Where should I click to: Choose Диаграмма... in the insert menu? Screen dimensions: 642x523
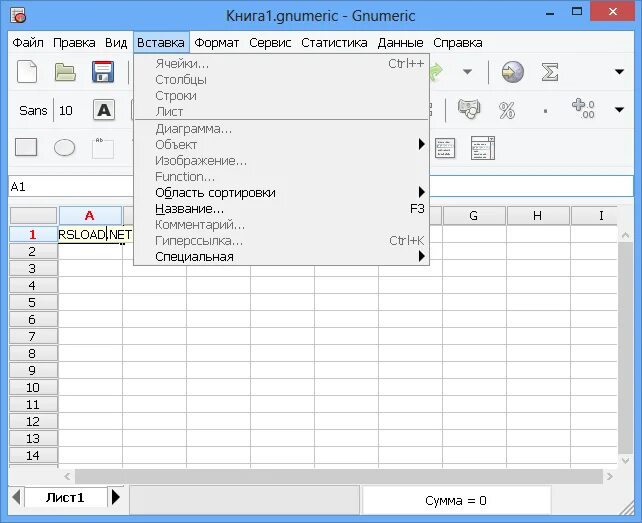(281, 129)
